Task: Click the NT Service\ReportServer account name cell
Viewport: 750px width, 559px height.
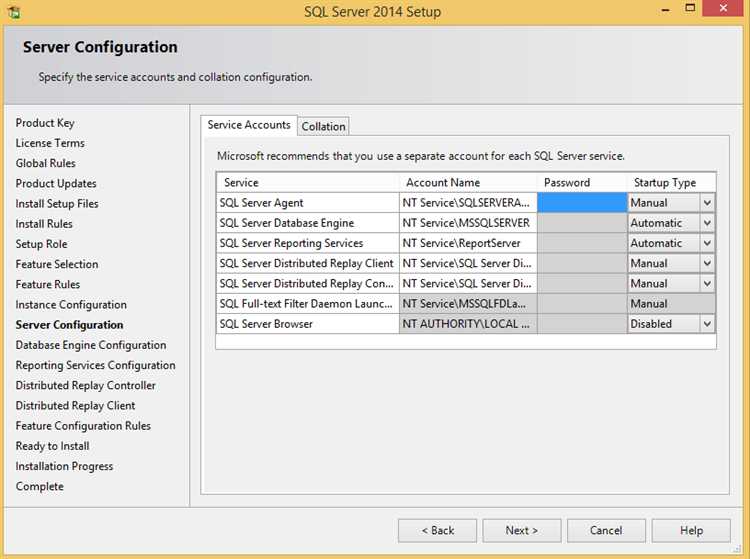Action: (x=467, y=243)
